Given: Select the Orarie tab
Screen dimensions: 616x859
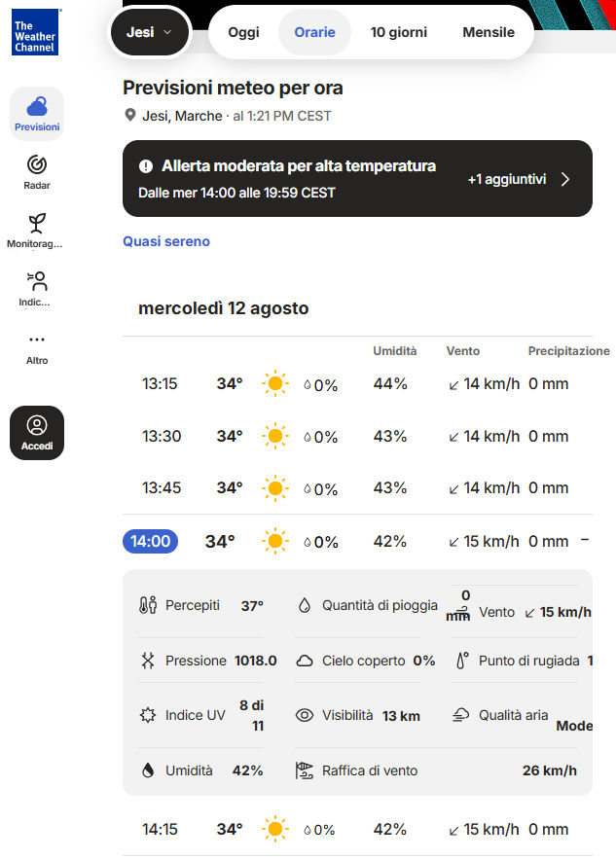Looking at the screenshot, I should click(314, 32).
